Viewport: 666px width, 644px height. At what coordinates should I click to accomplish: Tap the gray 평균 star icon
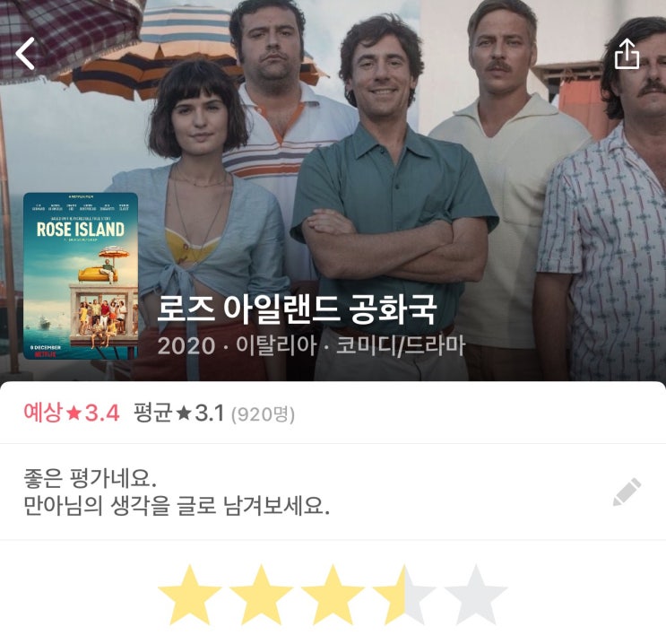183,413
